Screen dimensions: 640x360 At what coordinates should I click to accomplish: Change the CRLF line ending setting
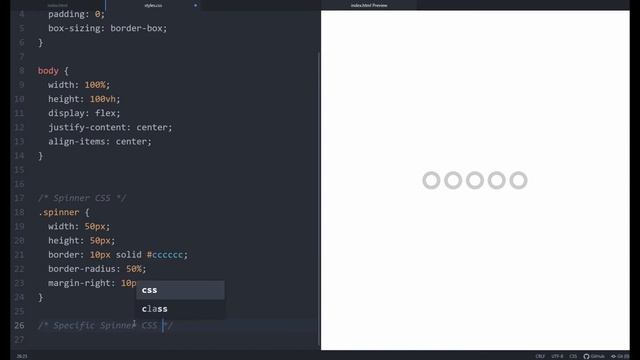(x=540, y=356)
